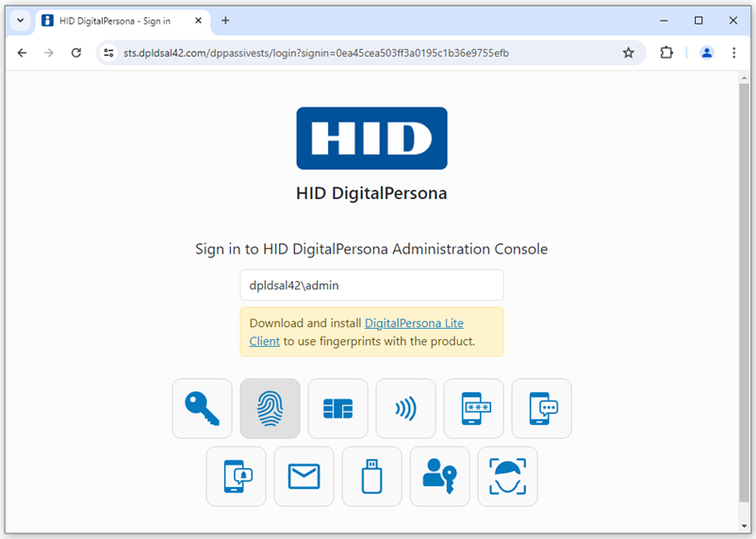Expand the tab search dropdown arrow
This screenshot has height=539, width=756.
[20, 21]
